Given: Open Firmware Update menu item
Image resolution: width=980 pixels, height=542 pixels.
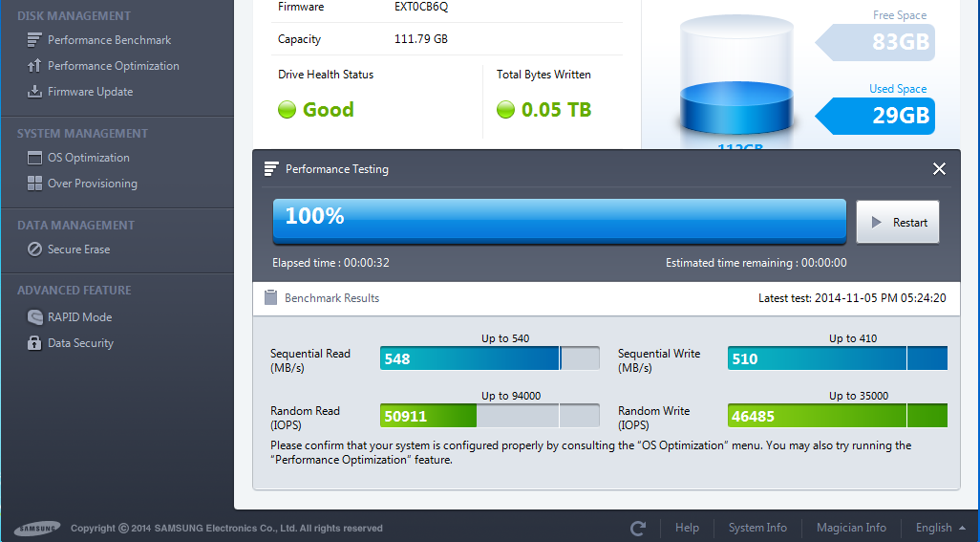Looking at the screenshot, I should coord(90,91).
